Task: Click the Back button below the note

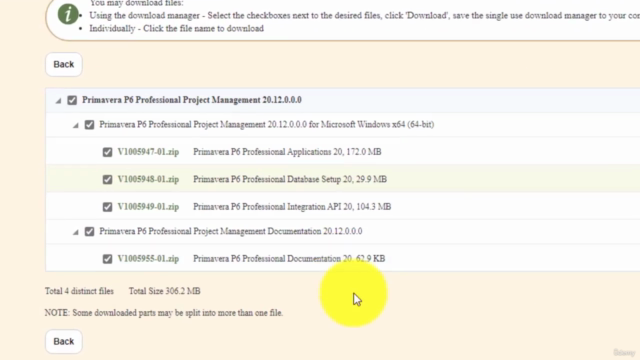Action: pyautogui.click(x=64, y=341)
